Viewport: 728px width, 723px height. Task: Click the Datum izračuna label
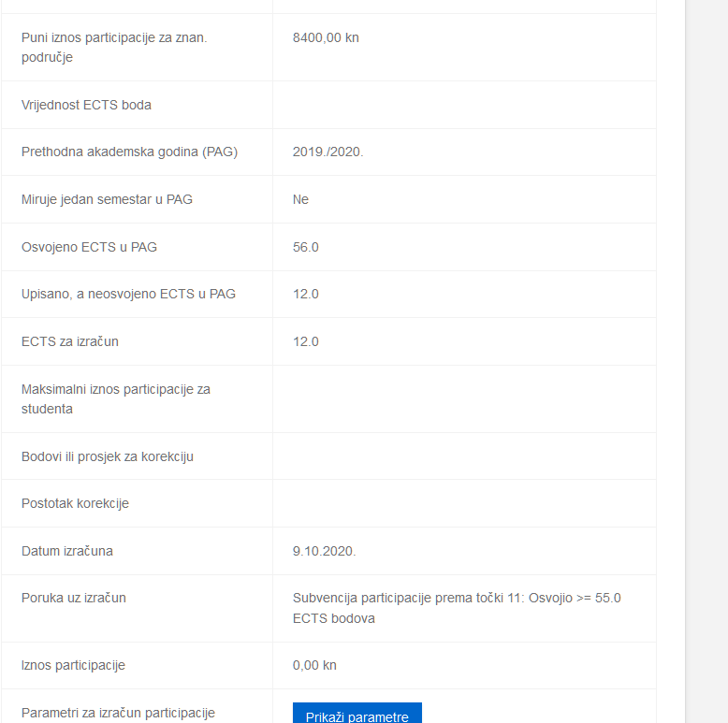pyautogui.click(x=66, y=551)
